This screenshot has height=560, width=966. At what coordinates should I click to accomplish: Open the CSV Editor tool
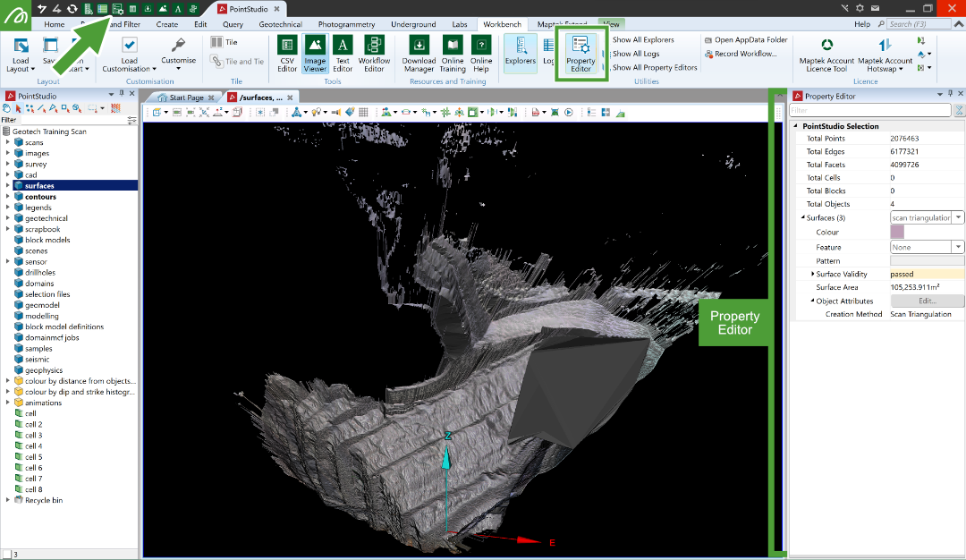point(287,54)
